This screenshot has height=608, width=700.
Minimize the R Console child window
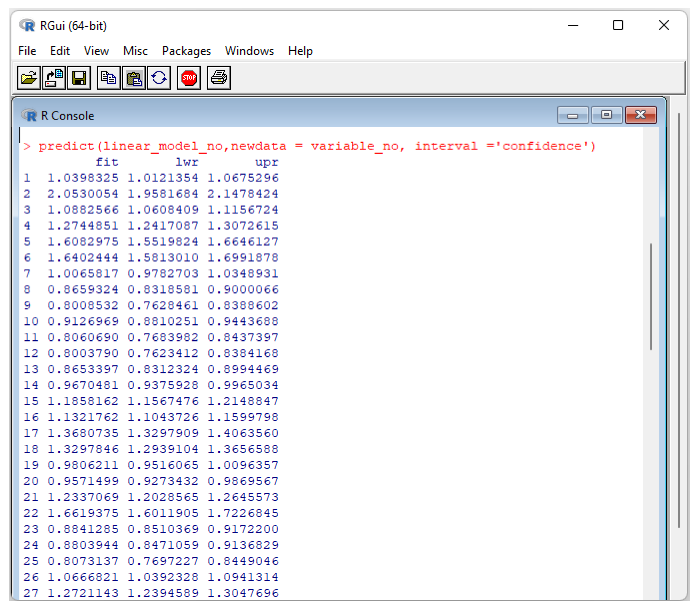(x=573, y=115)
